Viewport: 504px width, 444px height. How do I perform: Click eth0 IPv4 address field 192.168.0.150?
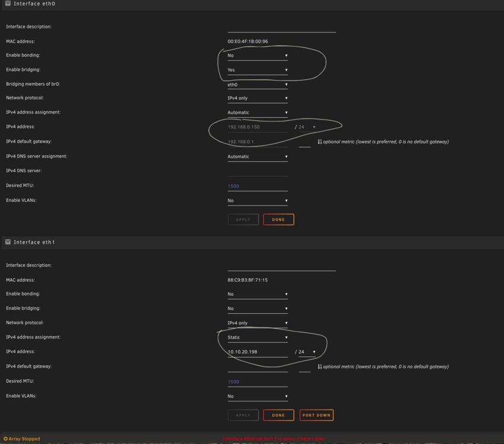[258, 127]
